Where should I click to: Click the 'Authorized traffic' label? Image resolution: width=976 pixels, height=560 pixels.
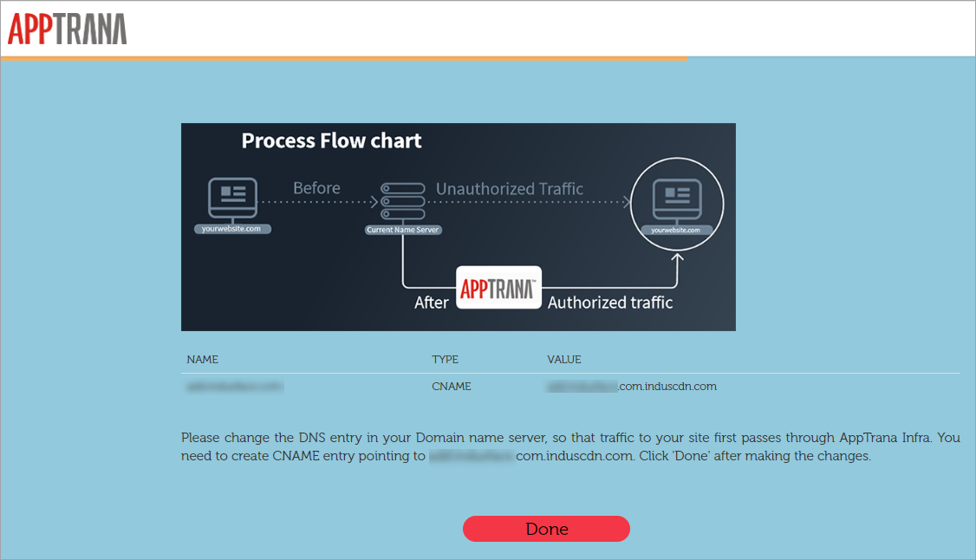(610, 303)
